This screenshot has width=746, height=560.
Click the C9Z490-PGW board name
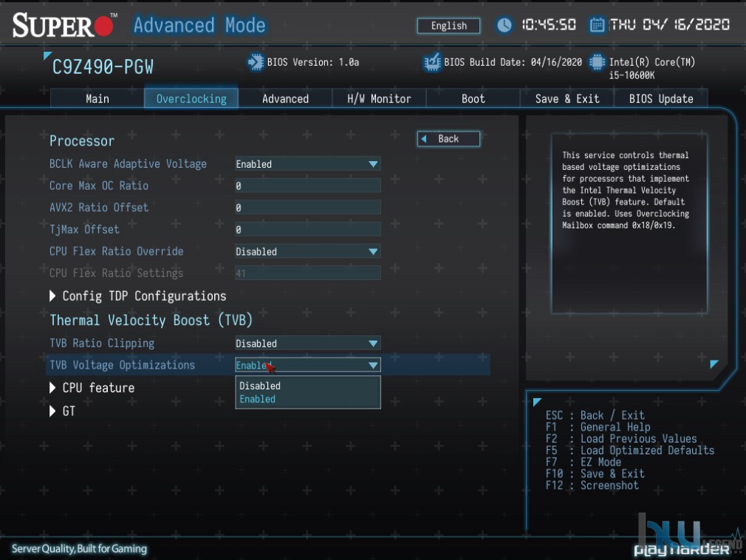(103, 67)
